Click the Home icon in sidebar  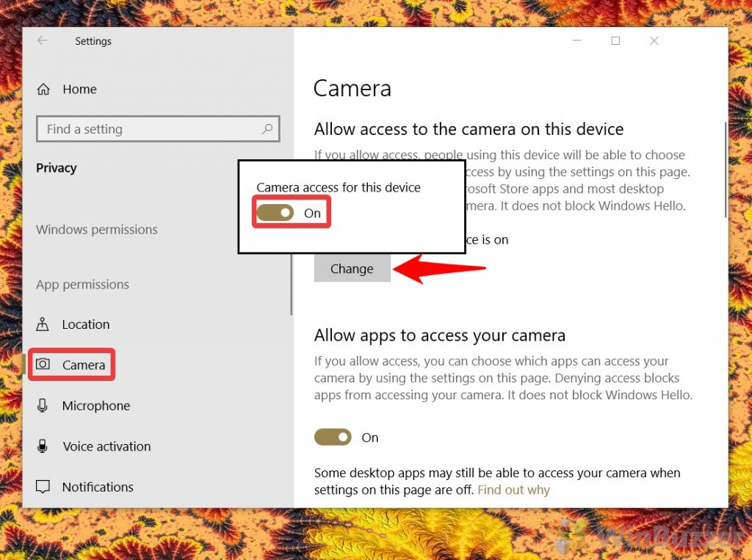[x=43, y=88]
